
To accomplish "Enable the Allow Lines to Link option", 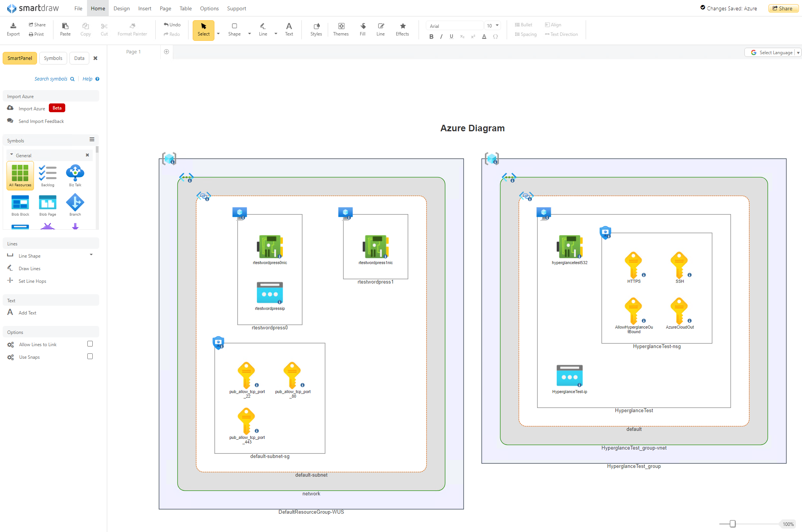I will pos(90,344).
